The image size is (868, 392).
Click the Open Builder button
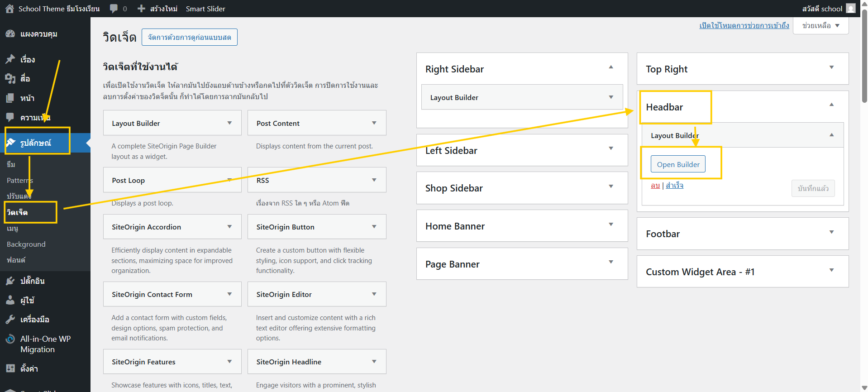click(x=677, y=164)
